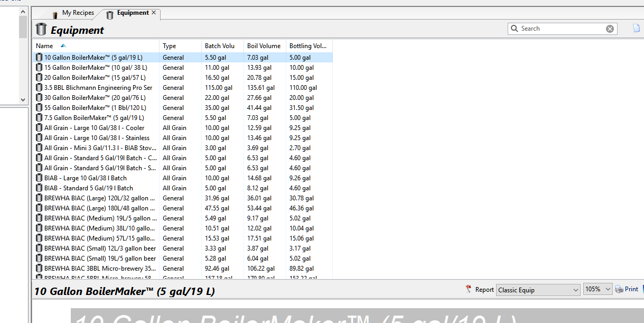
Task: Click kettle icon for BREWHA BIAC 3BBL
Action: point(39,269)
